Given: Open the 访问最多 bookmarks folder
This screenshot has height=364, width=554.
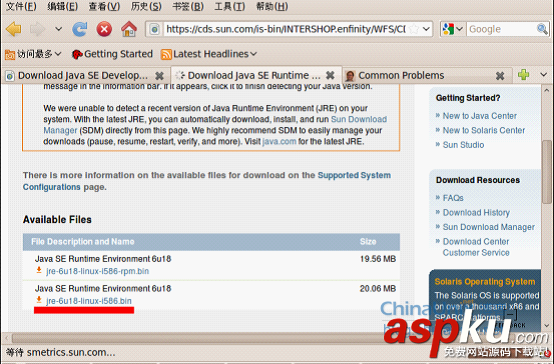Looking at the screenshot, I should (x=33, y=54).
